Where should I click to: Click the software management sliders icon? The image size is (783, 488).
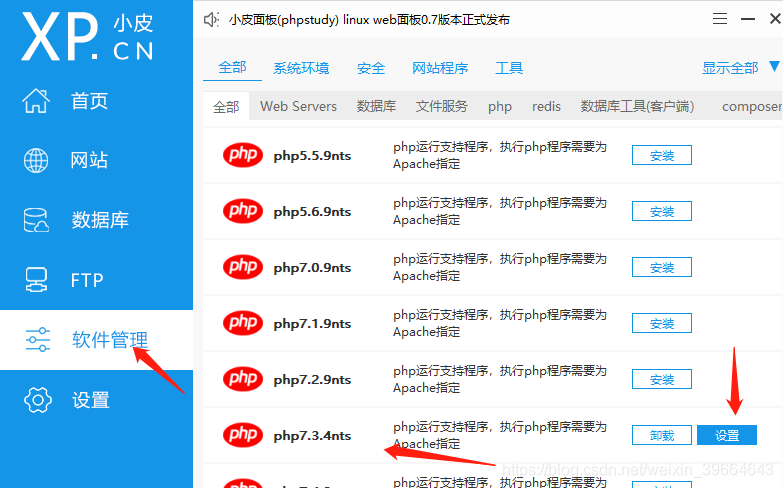pos(37,340)
